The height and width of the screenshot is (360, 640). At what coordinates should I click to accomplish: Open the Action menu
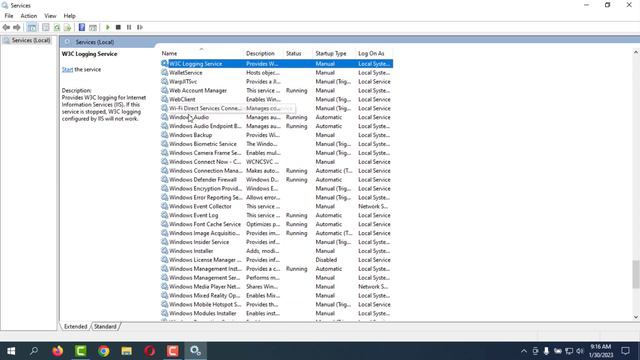(x=29, y=16)
